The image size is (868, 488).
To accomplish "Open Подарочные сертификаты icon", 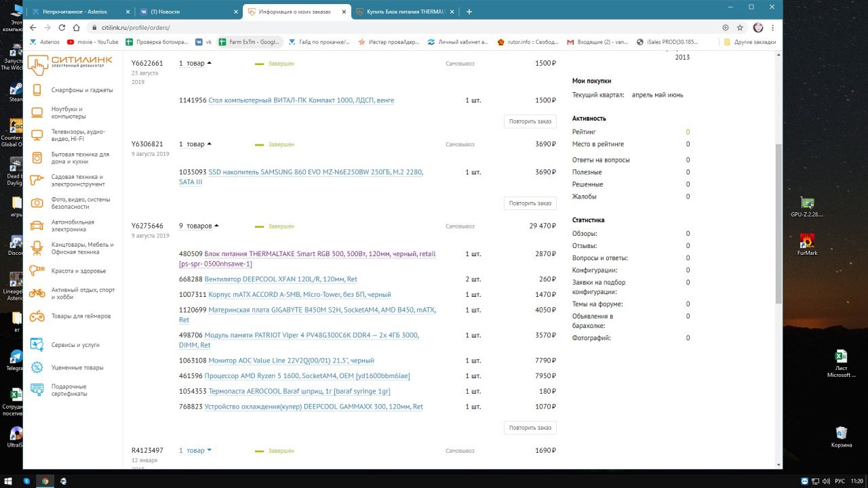I will [x=37, y=390].
